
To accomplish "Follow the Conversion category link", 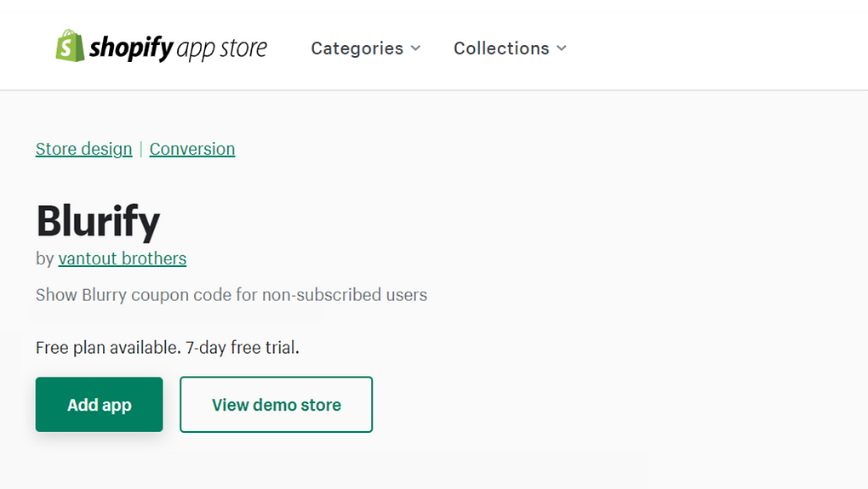I will [192, 149].
